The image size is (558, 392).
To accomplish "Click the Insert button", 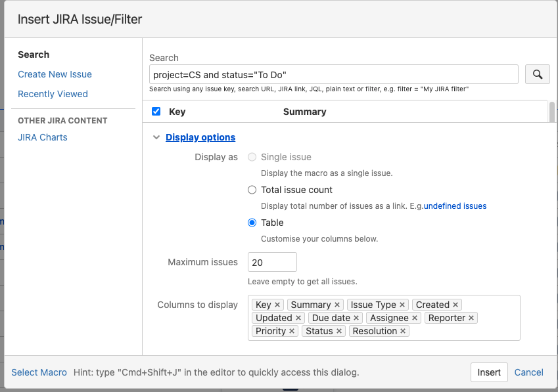I will [x=489, y=372].
